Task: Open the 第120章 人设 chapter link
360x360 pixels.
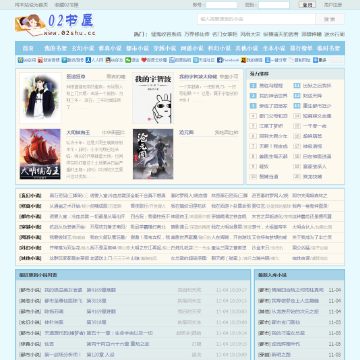Action: point(101,354)
